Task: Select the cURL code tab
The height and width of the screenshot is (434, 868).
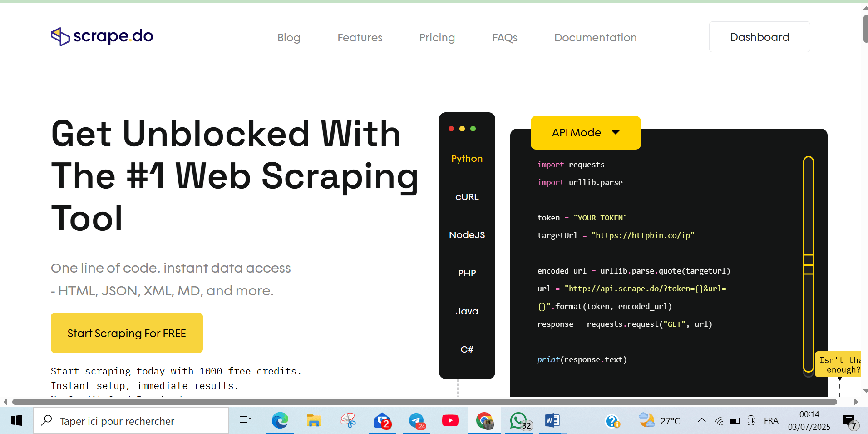Action: coord(467,197)
